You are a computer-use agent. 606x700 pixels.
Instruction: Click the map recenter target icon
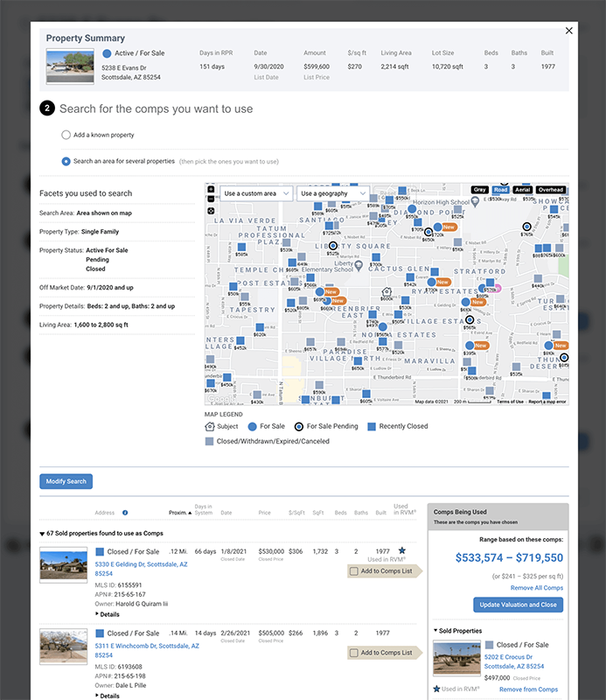(x=211, y=211)
